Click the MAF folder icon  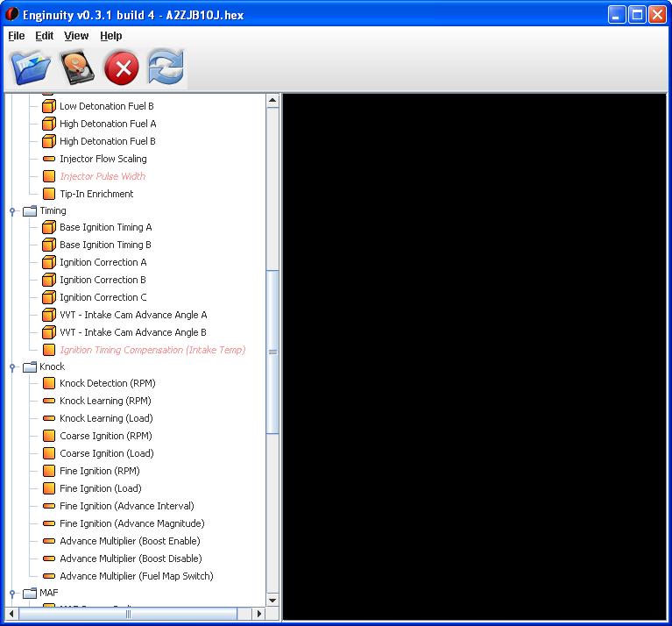[x=30, y=593]
